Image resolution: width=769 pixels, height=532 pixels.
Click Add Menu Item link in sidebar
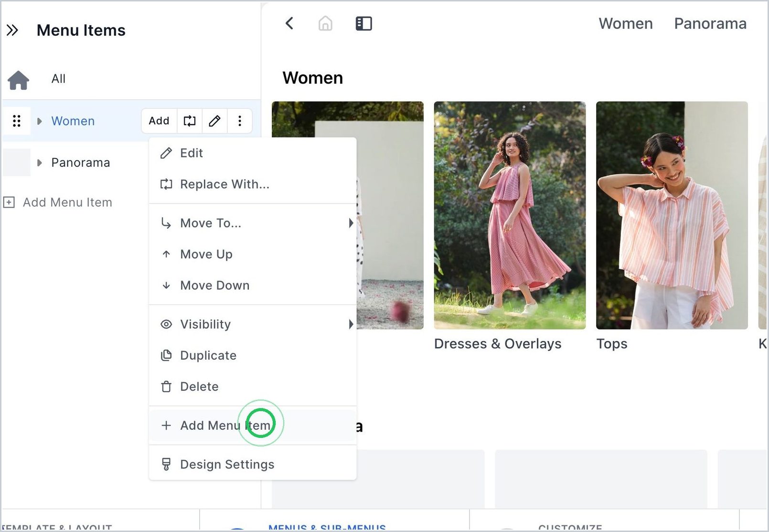pos(67,202)
